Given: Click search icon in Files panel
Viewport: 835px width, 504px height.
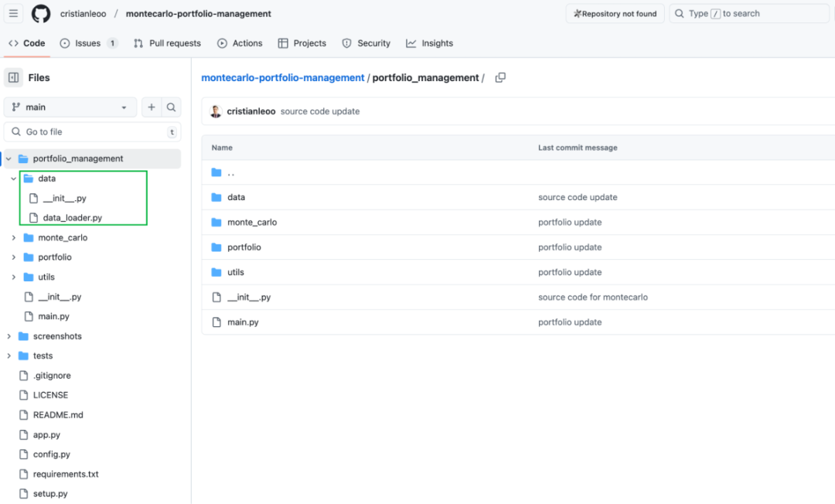Looking at the screenshot, I should [x=172, y=107].
